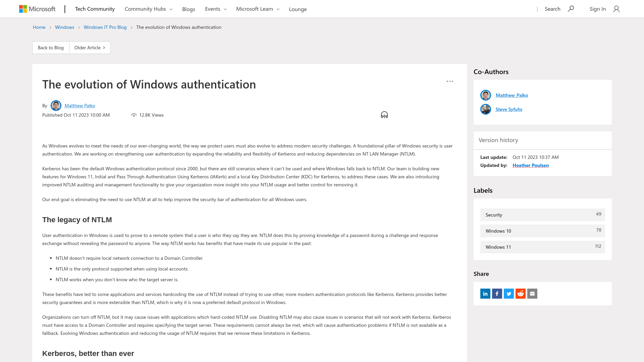
Task: Open Matthew Palko author link in byline
Action: (x=80, y=106)
